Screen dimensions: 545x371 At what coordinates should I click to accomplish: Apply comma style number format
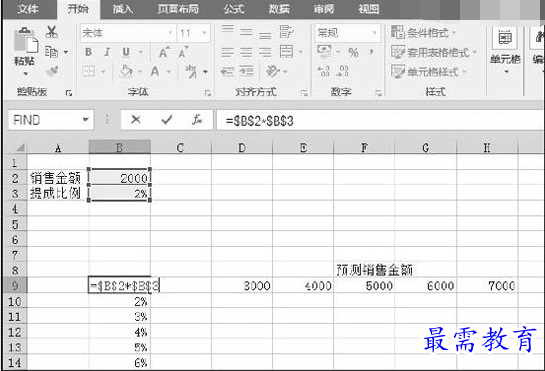[x=372, y=52]
